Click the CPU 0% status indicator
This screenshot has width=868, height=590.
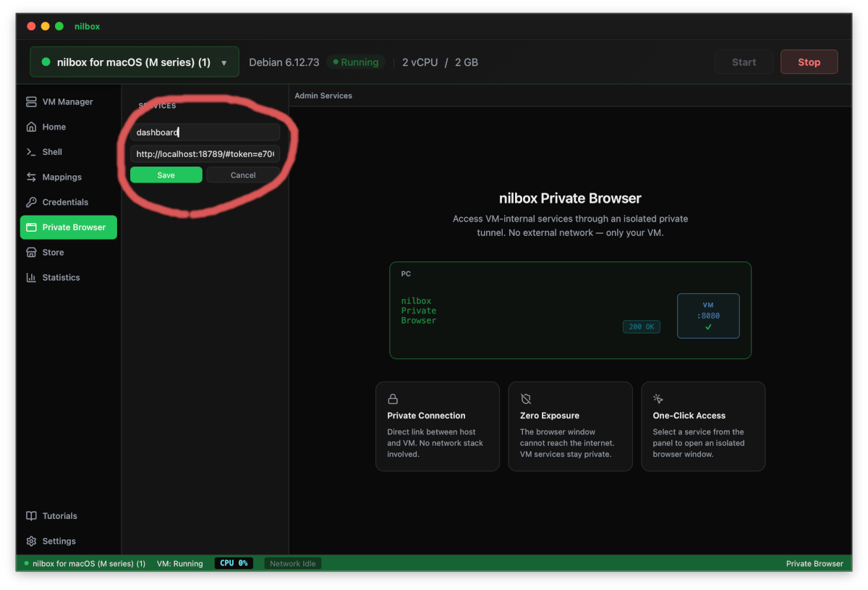234,563
